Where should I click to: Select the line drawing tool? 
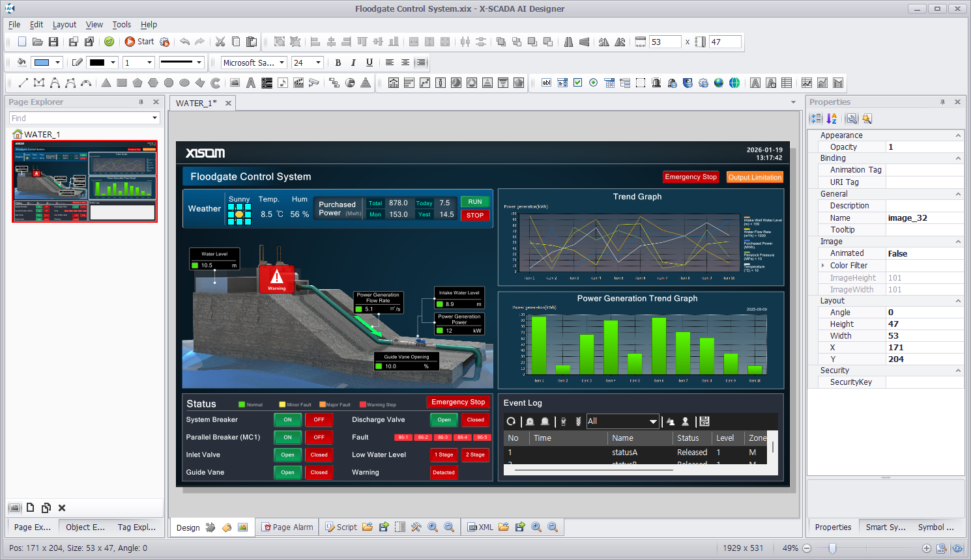(x=23, y=83)
